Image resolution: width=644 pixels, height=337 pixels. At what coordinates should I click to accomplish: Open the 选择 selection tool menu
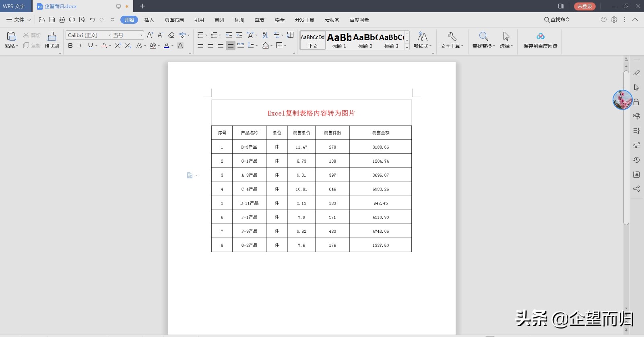506,40
